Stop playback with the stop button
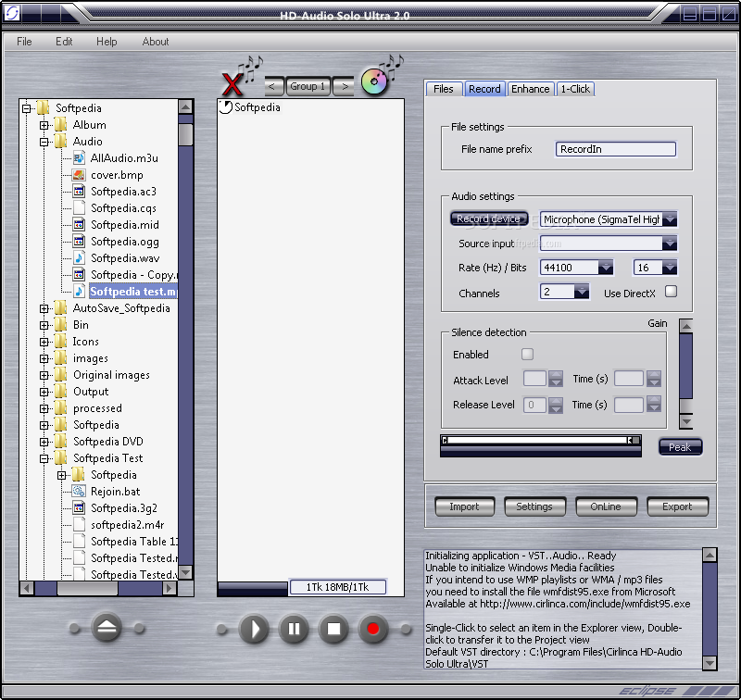This screenshot has height=700, width=741. tap(333, 629)
